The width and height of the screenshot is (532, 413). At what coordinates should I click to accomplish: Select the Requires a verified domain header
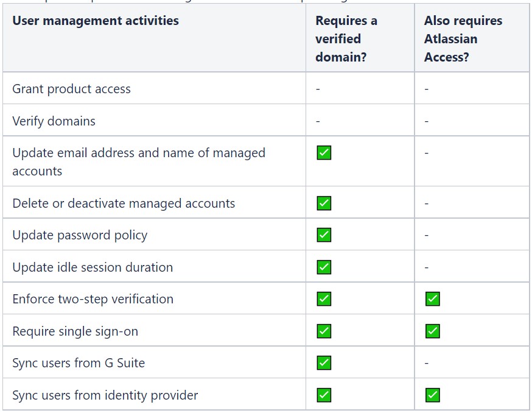coord(346,38)
